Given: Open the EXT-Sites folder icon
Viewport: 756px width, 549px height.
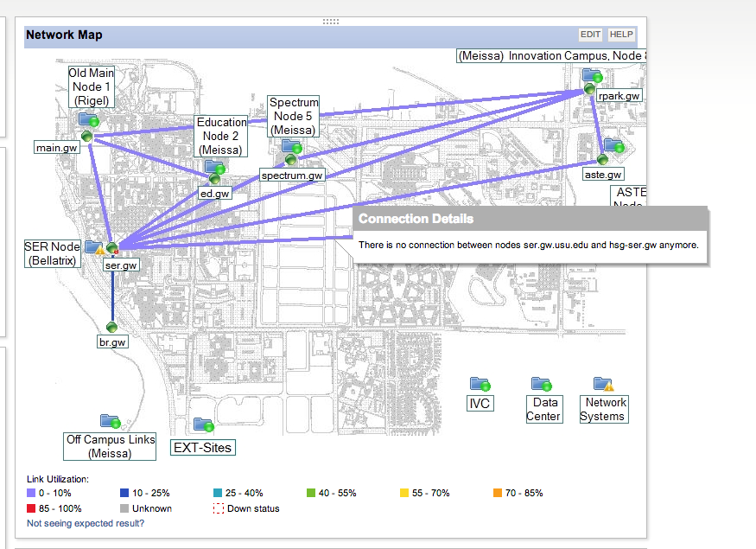Looking at the screenshot, I should point(203,425).
